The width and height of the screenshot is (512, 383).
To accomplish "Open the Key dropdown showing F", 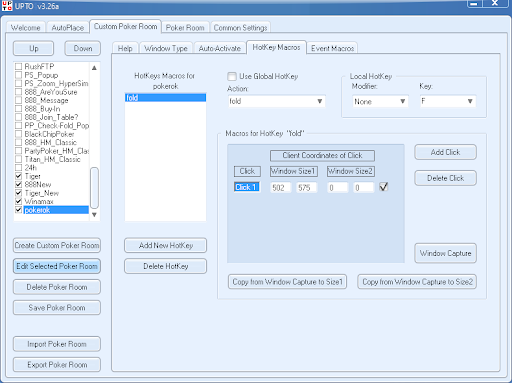I will point(448,101).
